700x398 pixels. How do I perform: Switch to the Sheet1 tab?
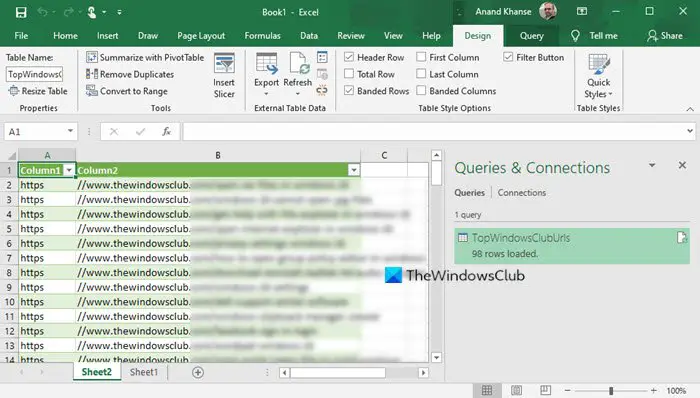[x=144, y=372]
